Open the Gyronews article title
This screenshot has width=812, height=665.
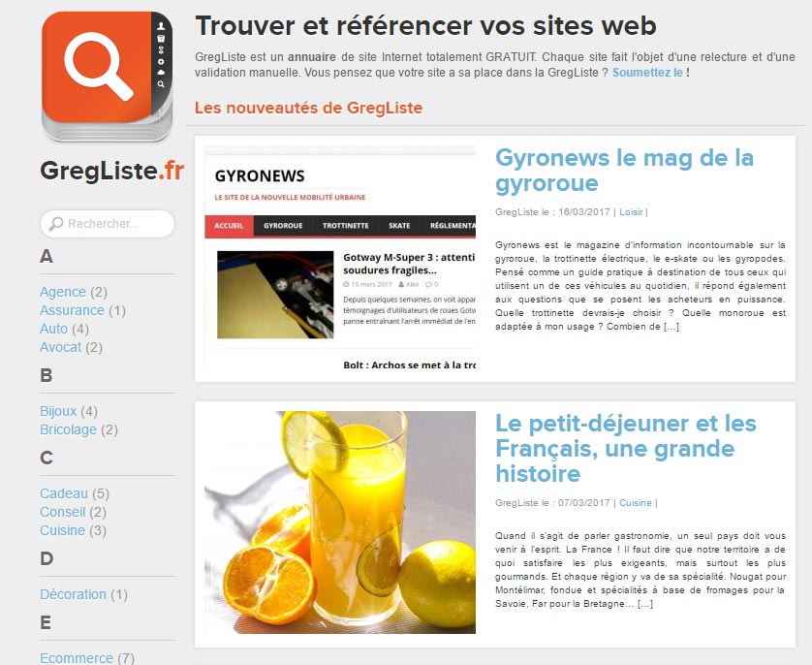click(624, 170)
